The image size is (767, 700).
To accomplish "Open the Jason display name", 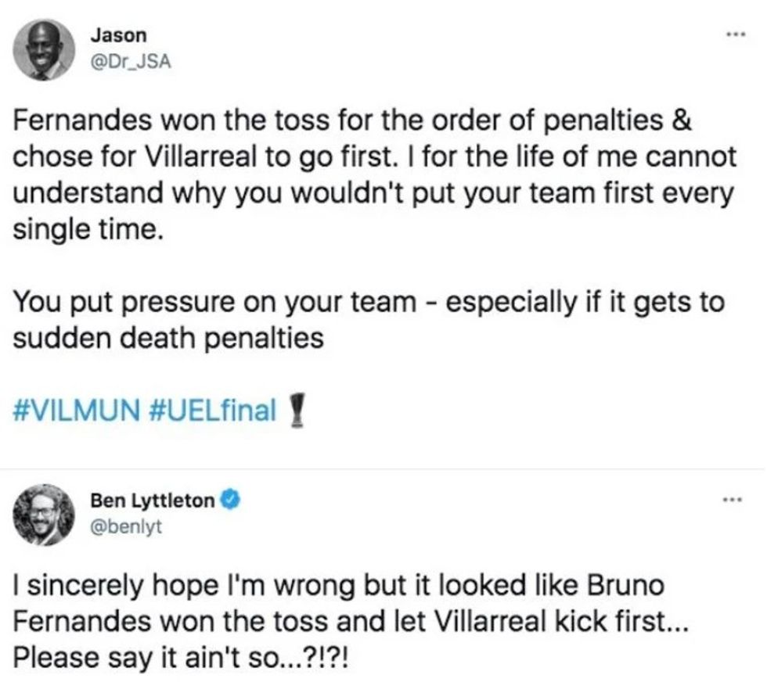I will click(x=118, y=35).
